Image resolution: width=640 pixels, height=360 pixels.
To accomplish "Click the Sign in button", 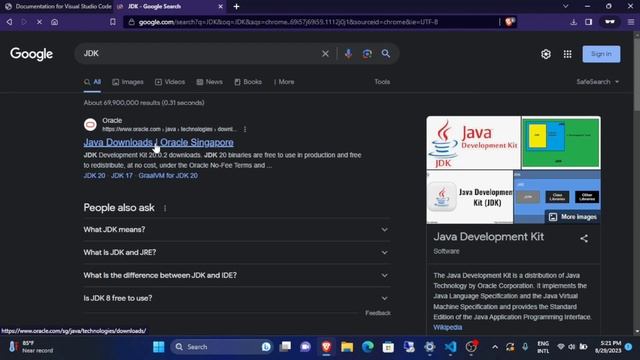I will pyautogui.click(x=601, y=54).
